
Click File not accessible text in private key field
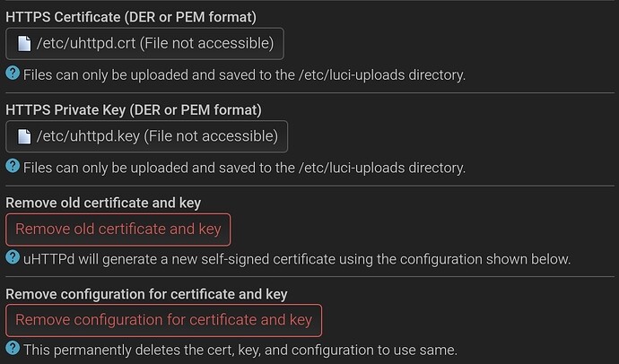tap(210, 136)
